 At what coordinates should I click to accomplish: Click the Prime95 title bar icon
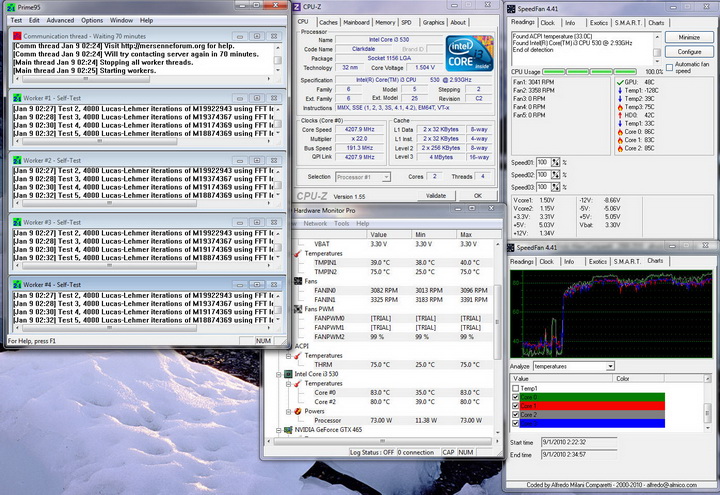point(11,7)
